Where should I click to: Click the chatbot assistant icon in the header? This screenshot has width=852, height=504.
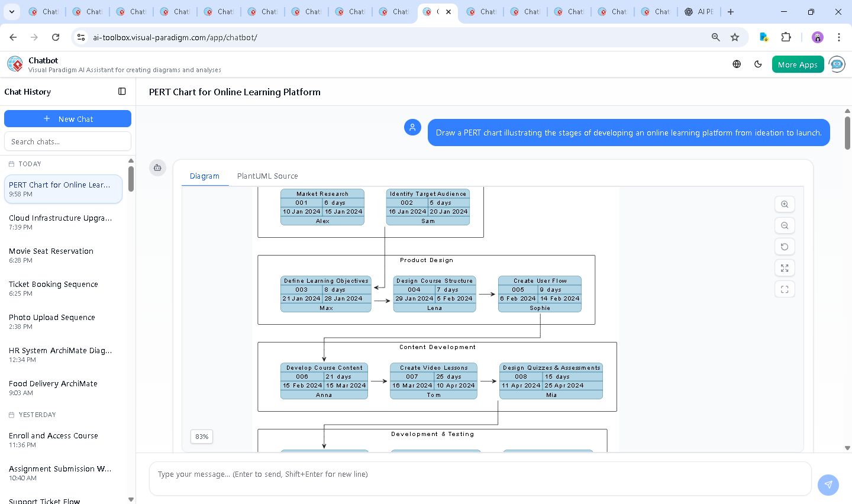coord(837,64)
